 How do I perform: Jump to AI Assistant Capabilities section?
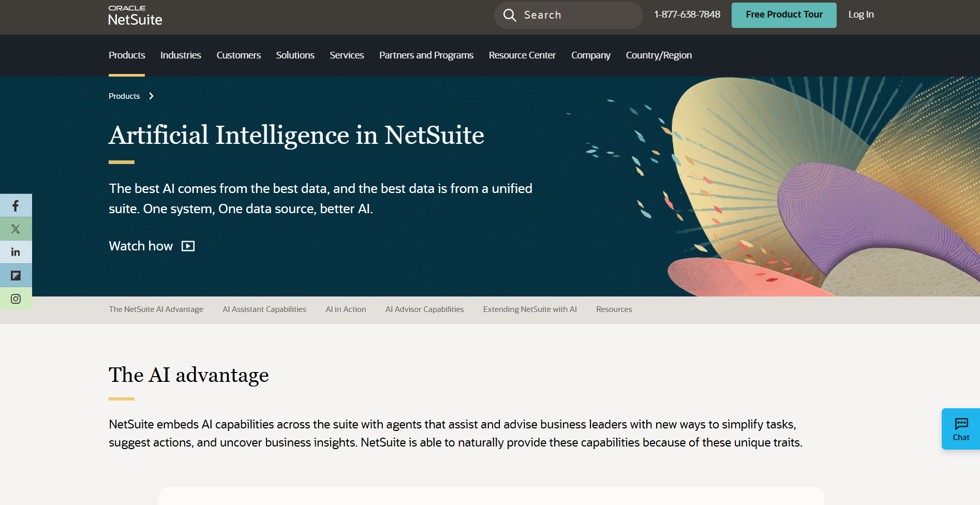tap(264, 309)
